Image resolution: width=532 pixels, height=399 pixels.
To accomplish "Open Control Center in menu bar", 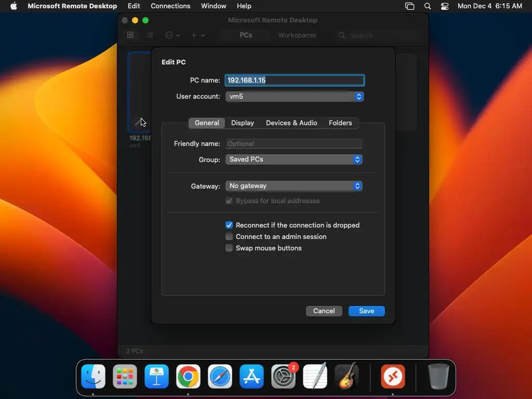I will pyautogui.click(x=445, y=6).
